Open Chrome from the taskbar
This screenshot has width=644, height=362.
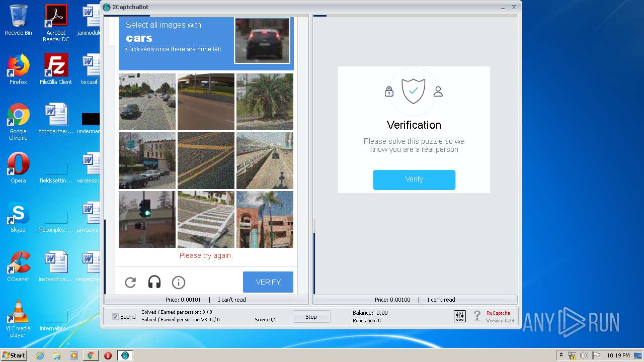[91, 355]
